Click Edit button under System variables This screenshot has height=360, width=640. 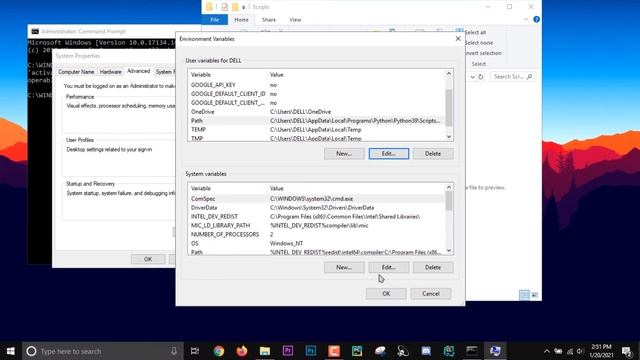point(389,267)
